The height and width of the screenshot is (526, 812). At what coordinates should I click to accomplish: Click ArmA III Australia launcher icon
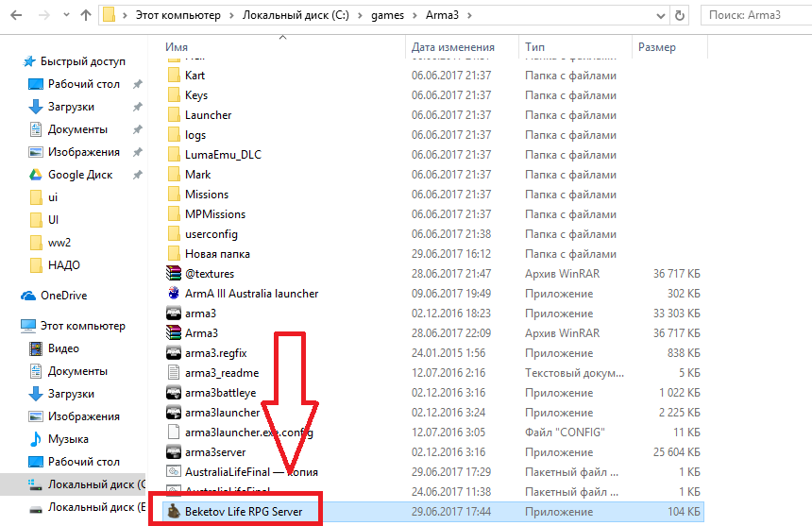tap(174, 293)
